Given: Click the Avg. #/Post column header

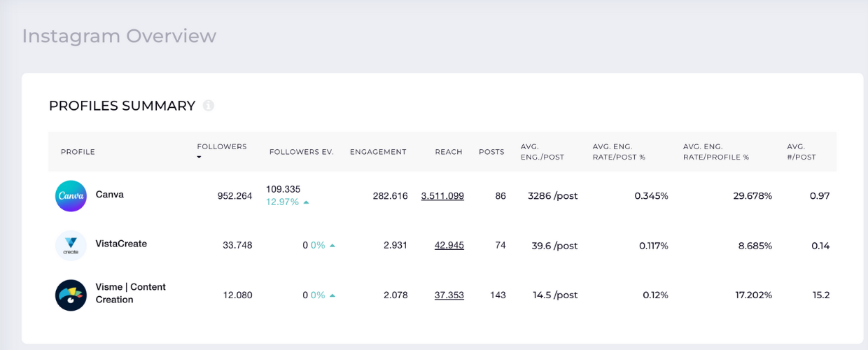Looking at the screenshot, I should pyautogui.click(x=801, y=152).
